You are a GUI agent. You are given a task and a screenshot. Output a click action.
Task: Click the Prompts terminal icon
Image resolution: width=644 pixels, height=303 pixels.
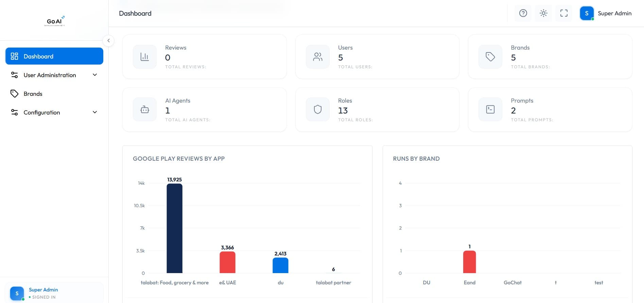point(490,109)
